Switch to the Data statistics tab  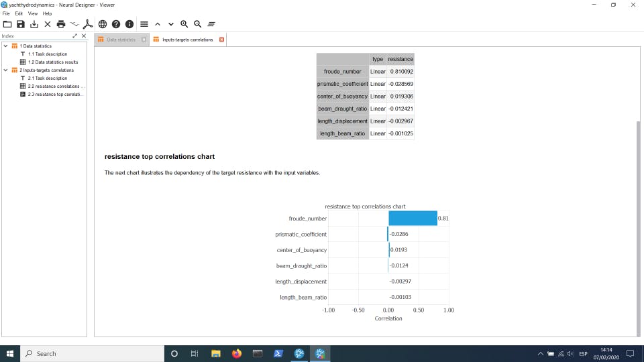pos(121,40)
